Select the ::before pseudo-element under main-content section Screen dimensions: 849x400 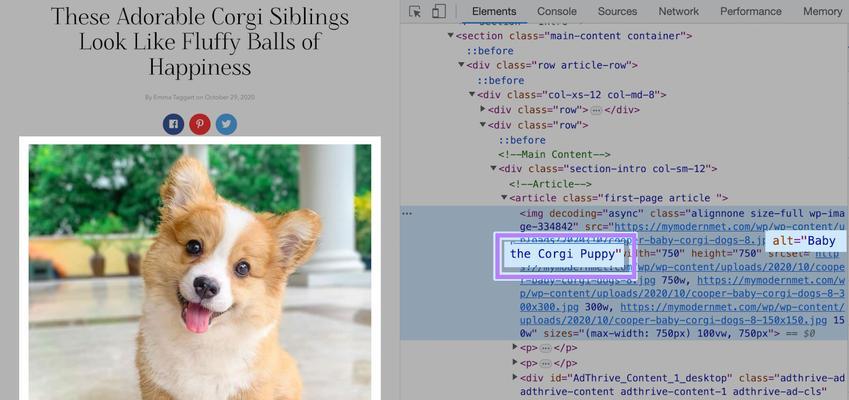[x=490, y=51]
